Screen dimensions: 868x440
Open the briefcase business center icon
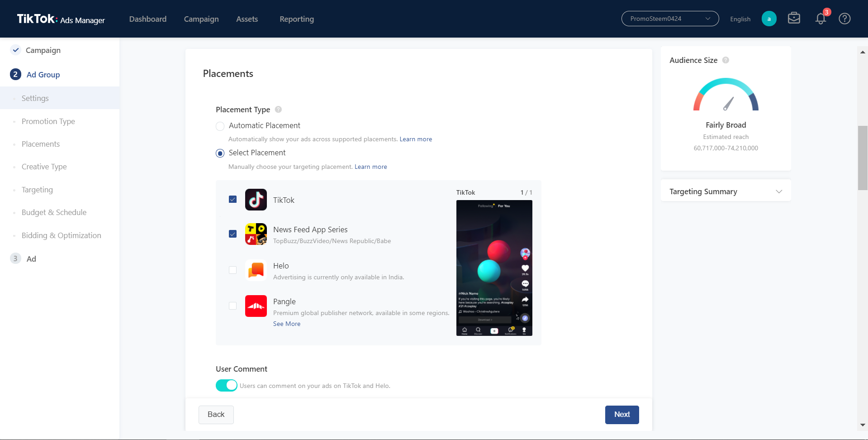coord(794,18)
